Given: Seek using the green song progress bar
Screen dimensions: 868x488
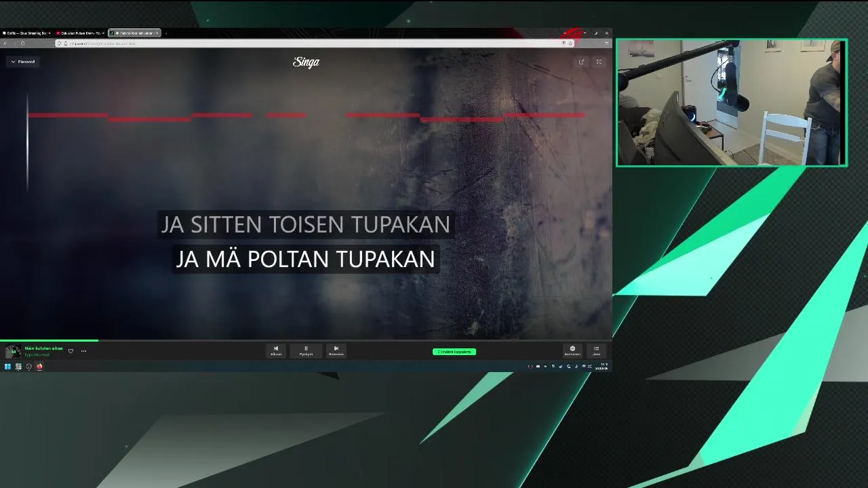Looking at the screenshot, I should [306, 340].
